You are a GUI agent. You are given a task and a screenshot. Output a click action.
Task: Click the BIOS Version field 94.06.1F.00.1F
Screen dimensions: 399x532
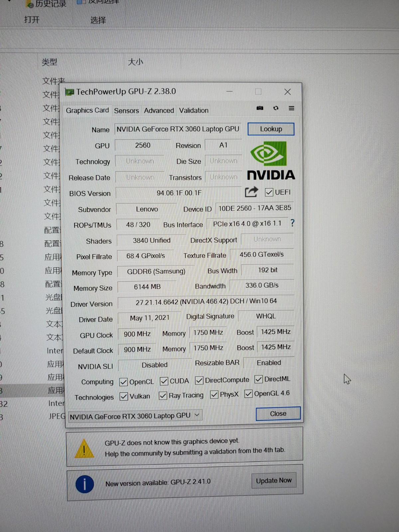[179, 193]
